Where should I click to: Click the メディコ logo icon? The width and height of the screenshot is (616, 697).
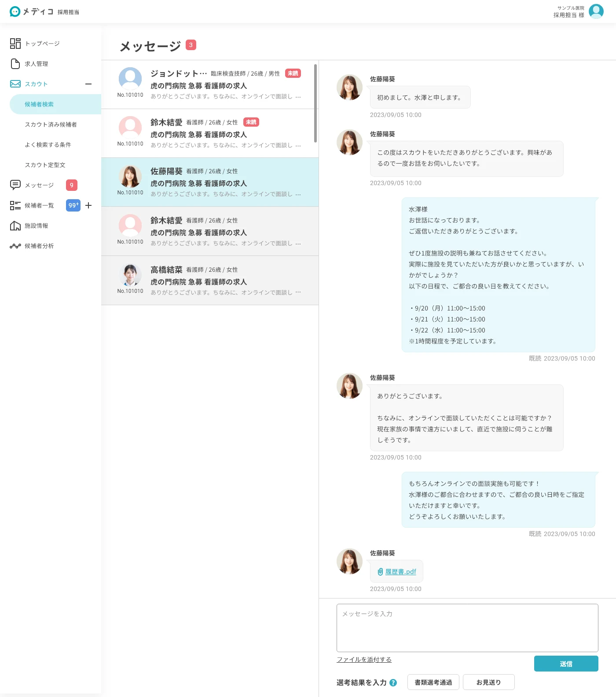coord(15,11)
